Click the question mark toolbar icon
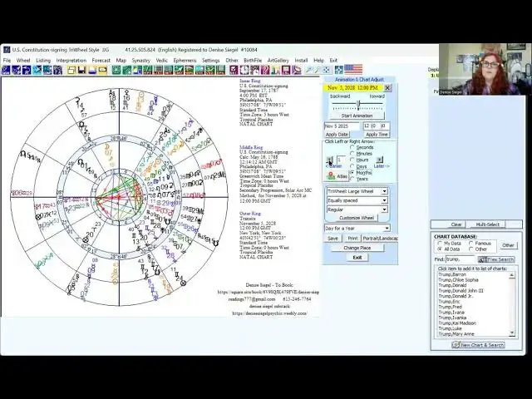This screenshot has width=532, height=399. [x=265, y=70]
